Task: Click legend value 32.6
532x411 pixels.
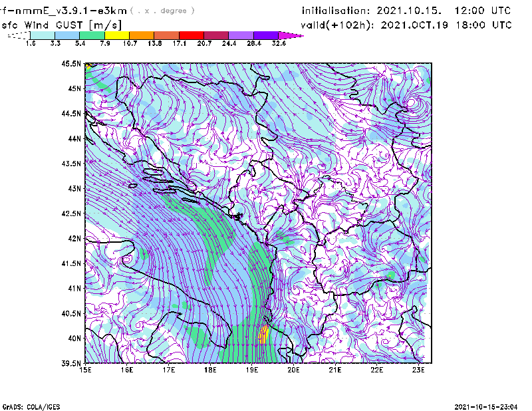Action: tap(279, 43)
